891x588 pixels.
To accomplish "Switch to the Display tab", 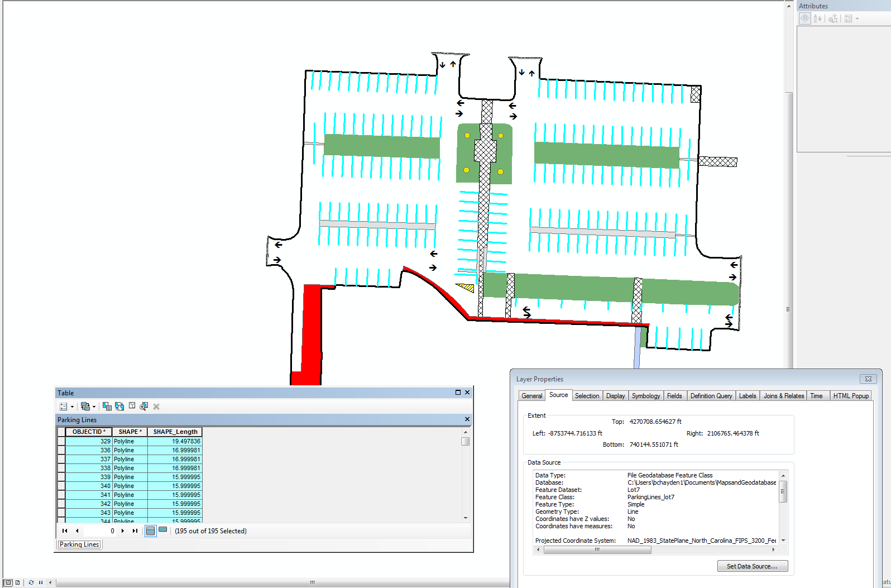I will 615,396.
